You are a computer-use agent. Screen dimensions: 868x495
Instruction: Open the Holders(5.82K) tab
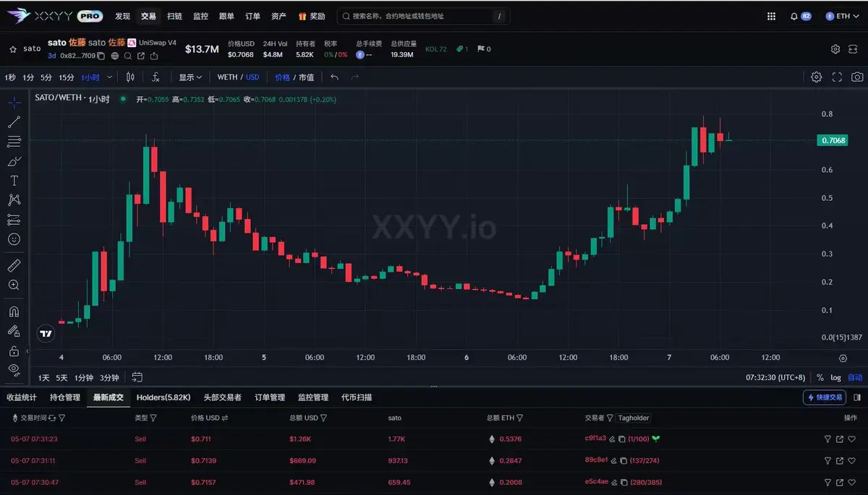click(x=163, y=397)
